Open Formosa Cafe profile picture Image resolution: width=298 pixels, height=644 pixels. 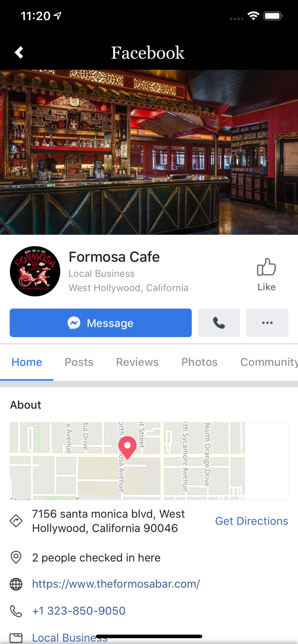(x=35, y=271)
